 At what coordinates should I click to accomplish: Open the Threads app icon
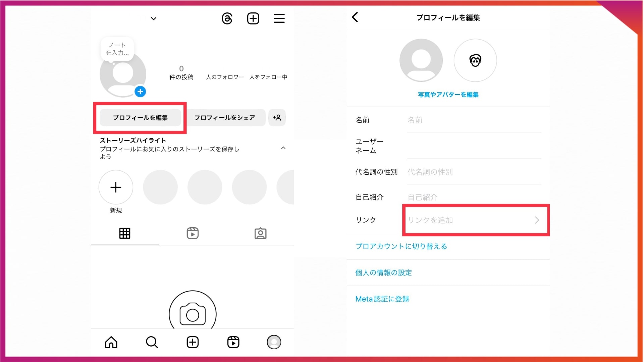pos(227,18)
